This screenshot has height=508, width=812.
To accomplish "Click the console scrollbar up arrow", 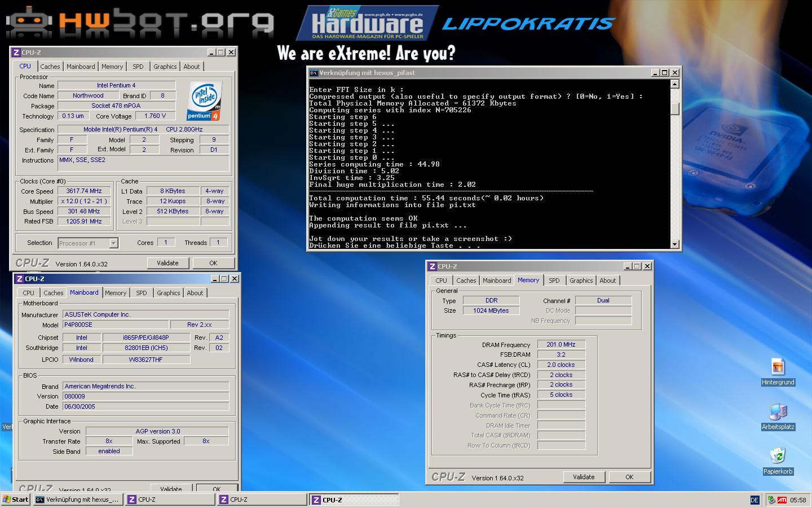I will tap(675, 84).
